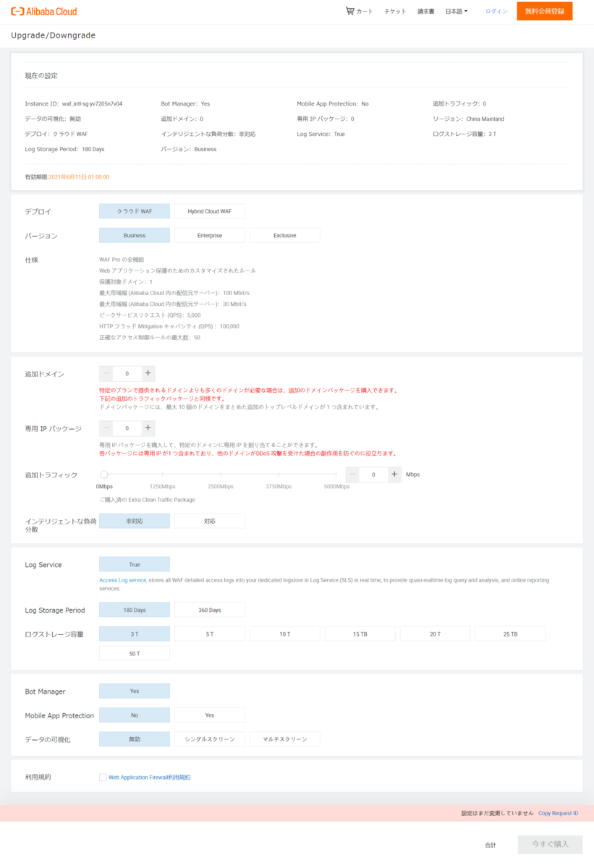Click the Copy Request ID link

tap(557, 812)
